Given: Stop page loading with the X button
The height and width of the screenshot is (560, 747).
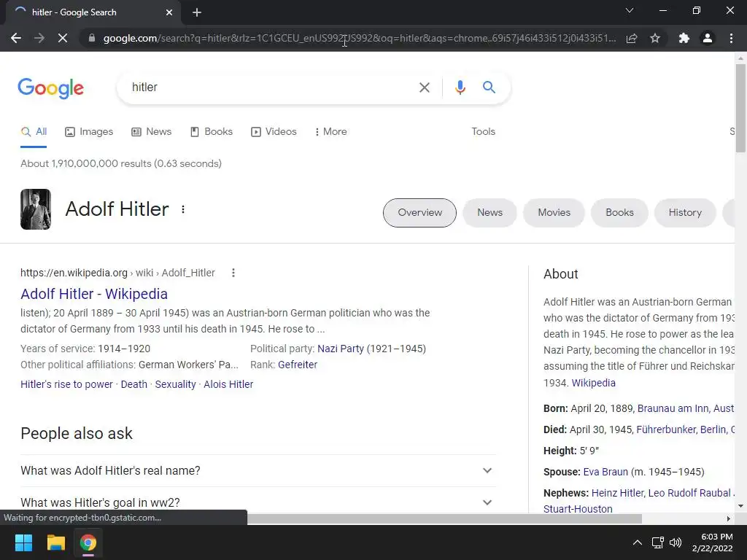Looking at the screenshot, I should (x=63, y=38).
